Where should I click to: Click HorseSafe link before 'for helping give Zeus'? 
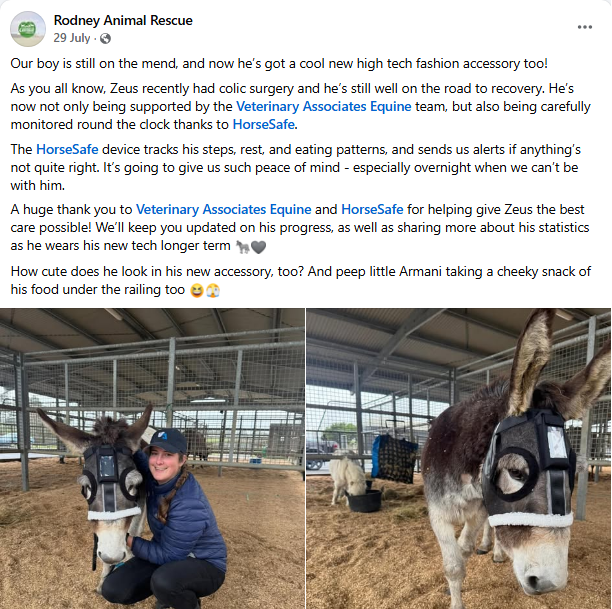372,210
